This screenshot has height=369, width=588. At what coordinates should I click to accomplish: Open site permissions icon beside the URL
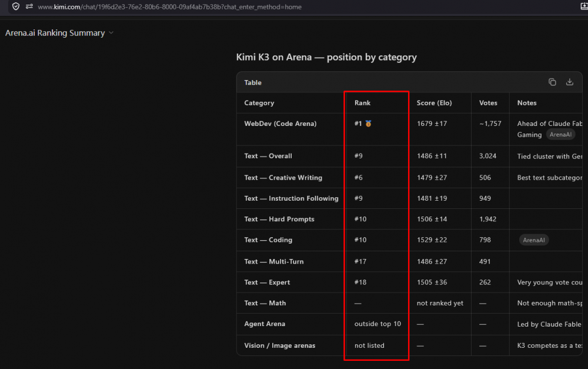pos(29,6)
